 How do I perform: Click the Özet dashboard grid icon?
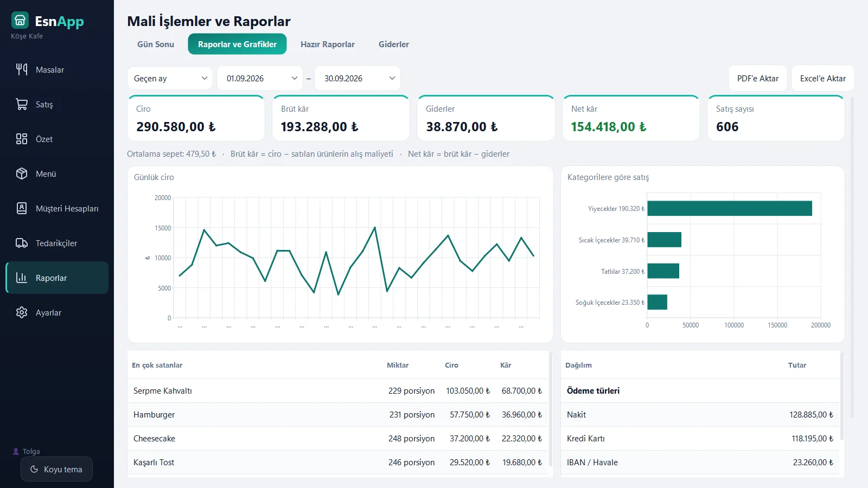point(22,139)
